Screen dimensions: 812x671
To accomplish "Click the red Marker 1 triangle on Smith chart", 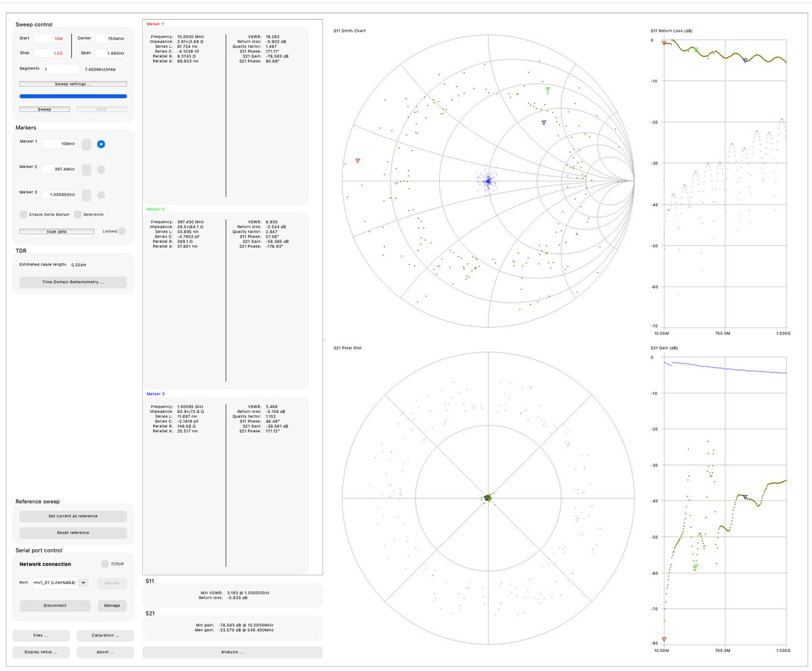I will (x=357, y=161).
